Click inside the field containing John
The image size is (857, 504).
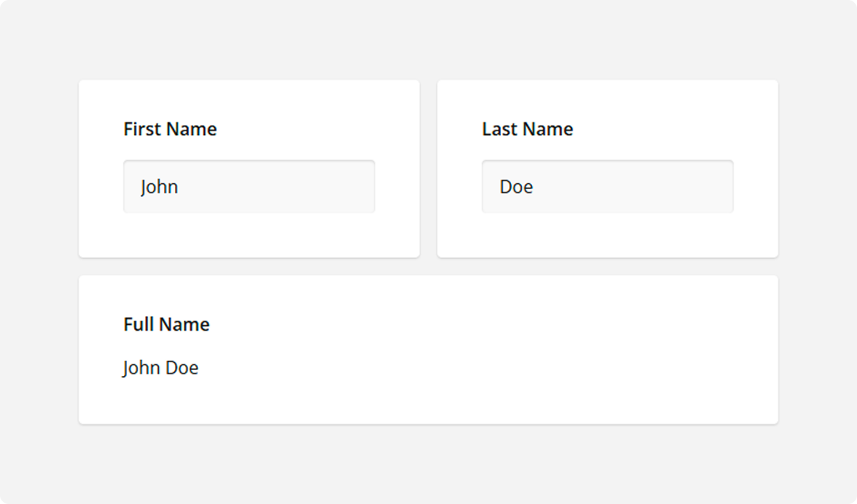click(249, 187)
